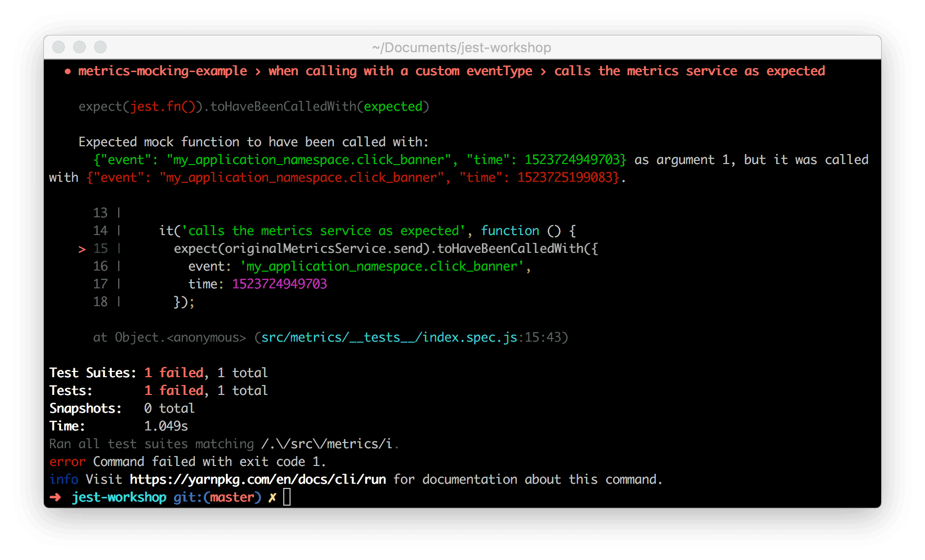Click the minimize window button
The width and height of the screenshot is (925, 560).
click(x=79, y=47)
